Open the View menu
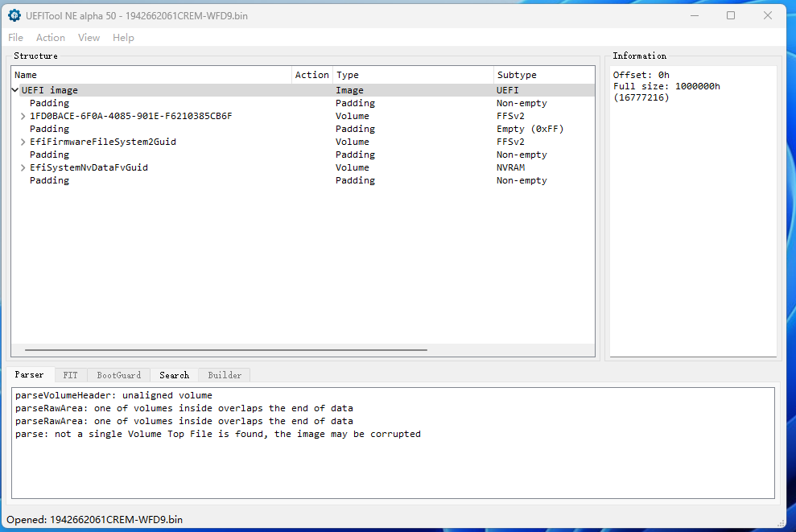This screenshot has width=796, height=532. [x=89, y=38]
